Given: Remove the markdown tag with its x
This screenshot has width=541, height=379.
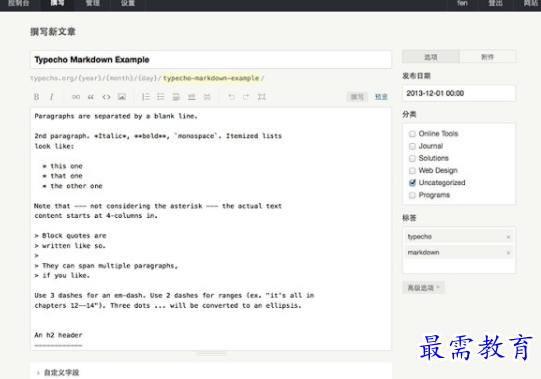Looking at the screenshot, I should 508,253.
